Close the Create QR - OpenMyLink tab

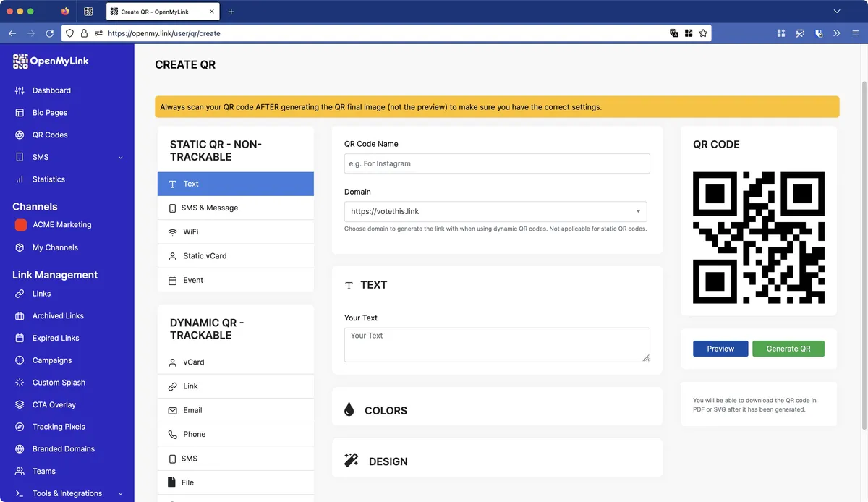coord(211,12)
